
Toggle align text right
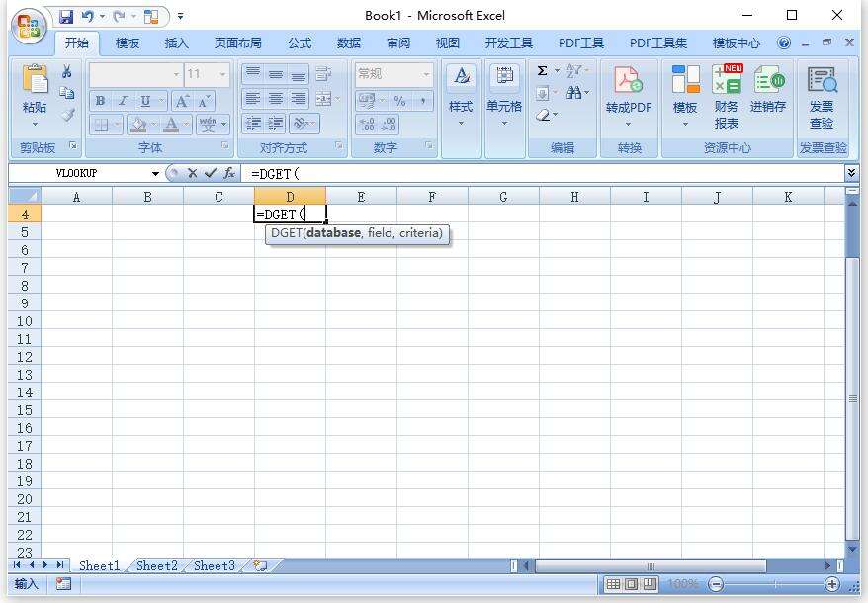299,99
